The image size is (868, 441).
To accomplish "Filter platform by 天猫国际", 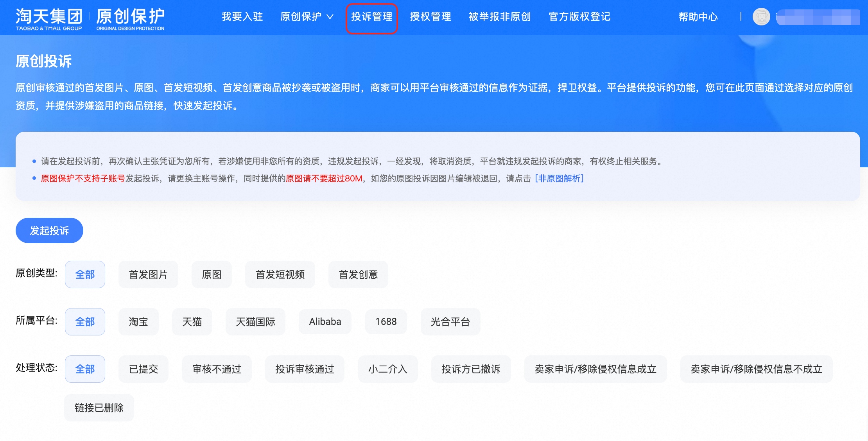I will pos(255,322).
